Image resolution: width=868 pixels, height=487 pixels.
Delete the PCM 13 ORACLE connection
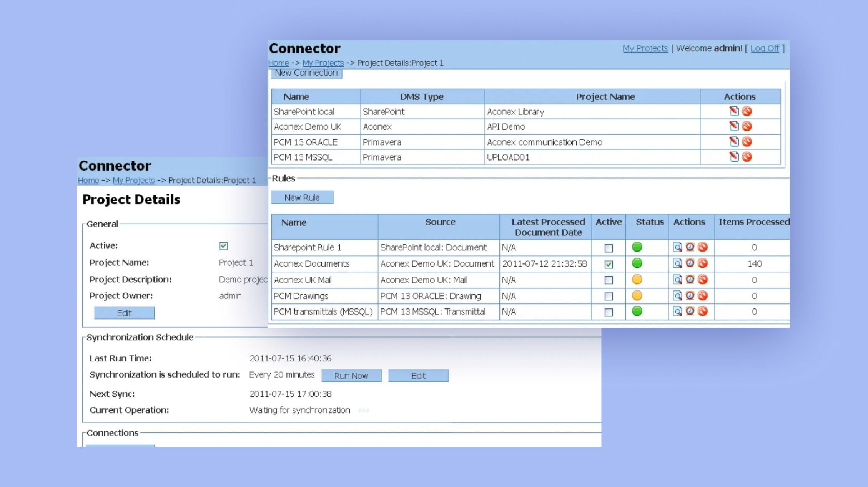747,142
